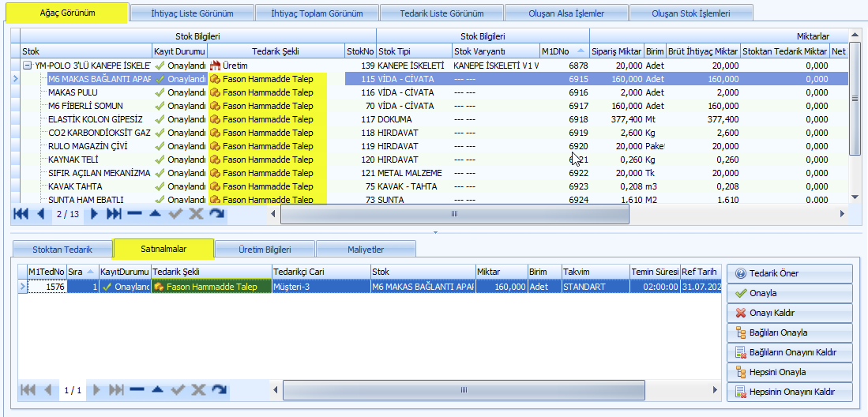Click the Hepsini Onayla button
The image size is (868, 417).
[789, 372]
